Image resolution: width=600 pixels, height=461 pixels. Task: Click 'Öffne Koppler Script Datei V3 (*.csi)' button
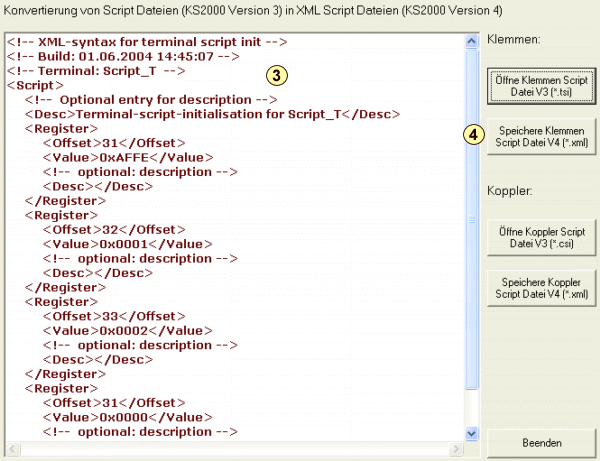pyautogui.click(x=541, y=238)
